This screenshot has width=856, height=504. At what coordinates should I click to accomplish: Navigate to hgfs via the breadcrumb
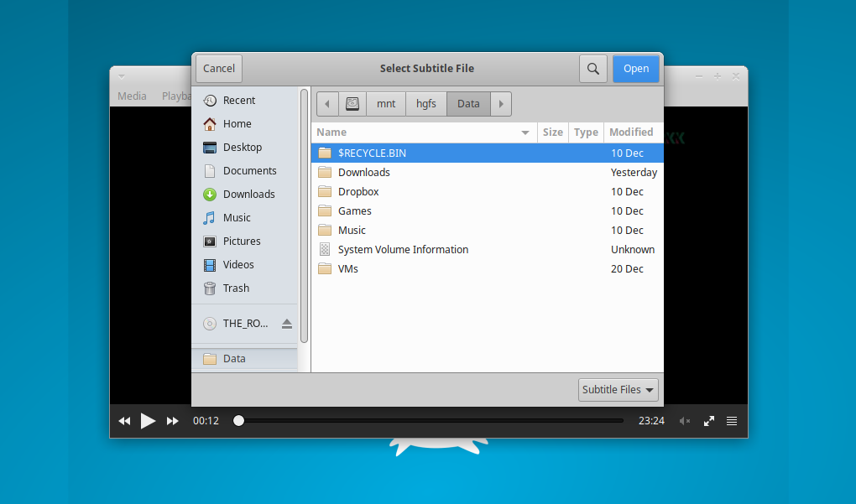click(x=425, y=103)
